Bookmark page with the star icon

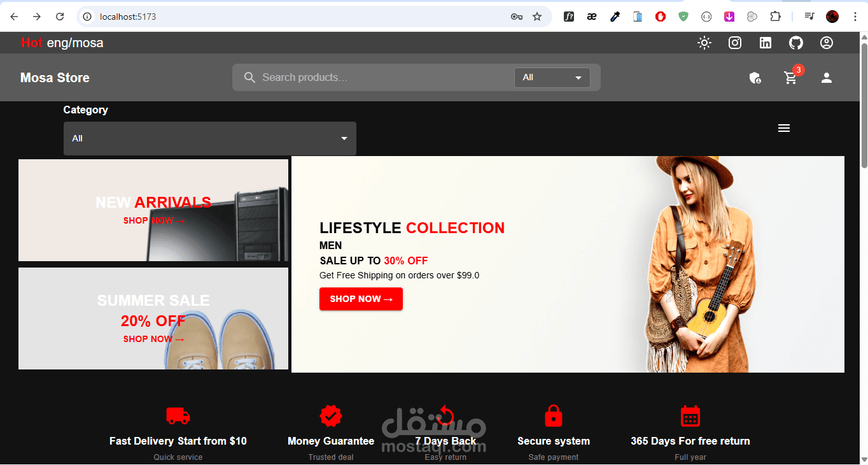click(x=537, y=17)
